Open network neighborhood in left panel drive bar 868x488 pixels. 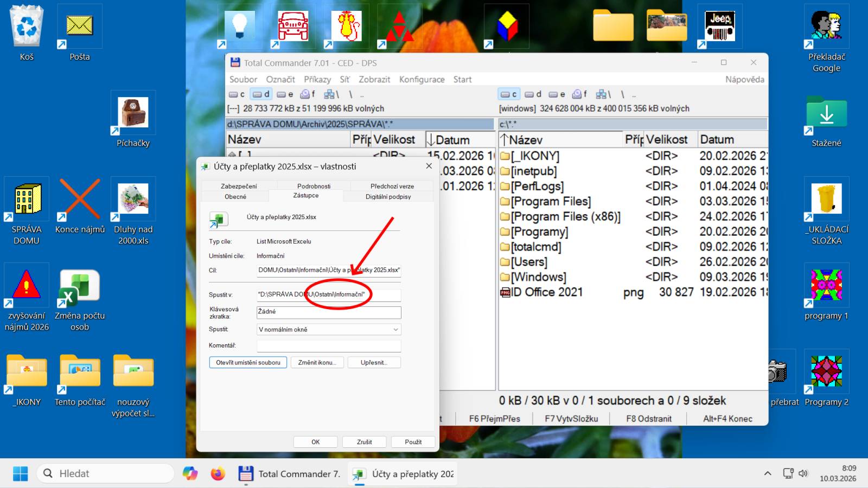click(x=331, y=94)
